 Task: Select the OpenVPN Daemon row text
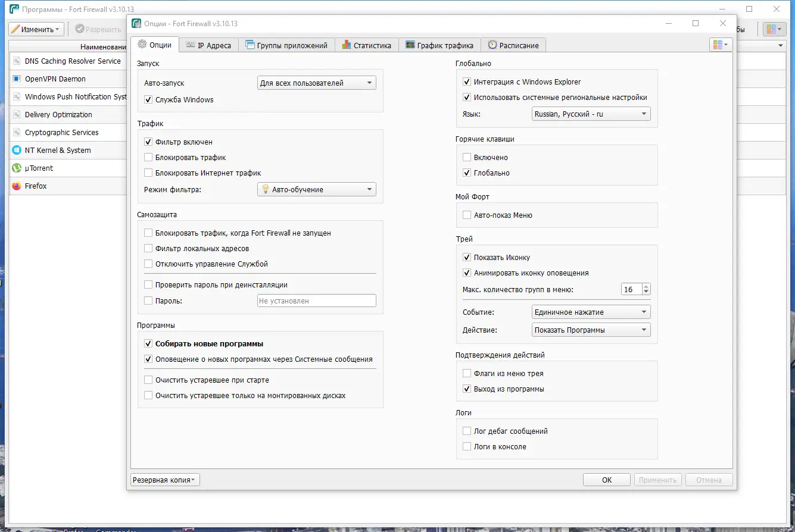[55, 79]
